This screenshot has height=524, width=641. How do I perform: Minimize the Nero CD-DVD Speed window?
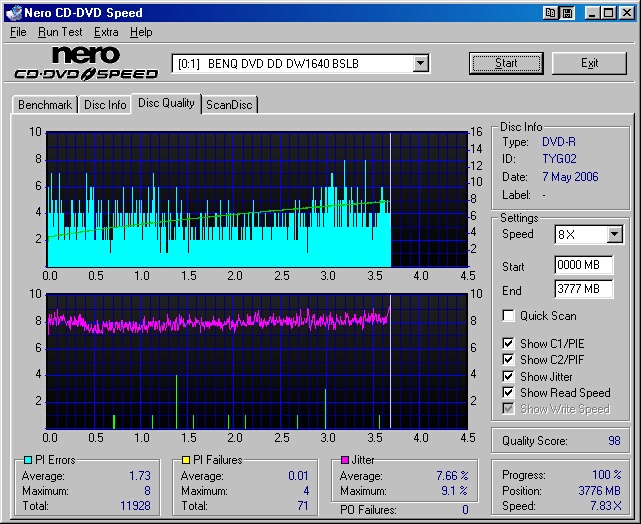tap(591, 13)
